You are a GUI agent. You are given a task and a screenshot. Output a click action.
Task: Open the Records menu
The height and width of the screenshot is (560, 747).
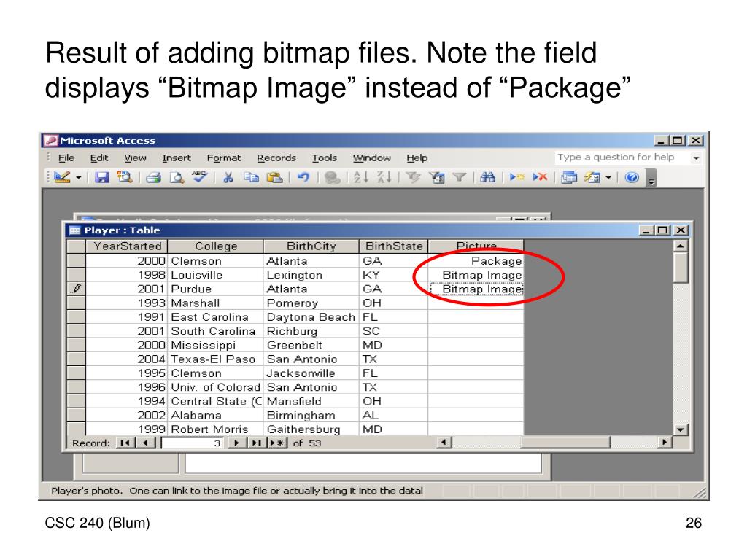click(276, 157)
